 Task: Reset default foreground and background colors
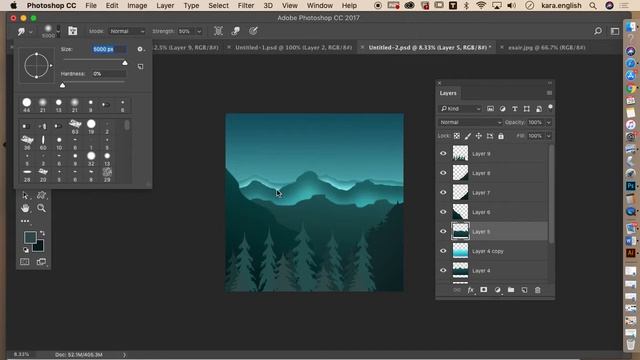(26, 249)
